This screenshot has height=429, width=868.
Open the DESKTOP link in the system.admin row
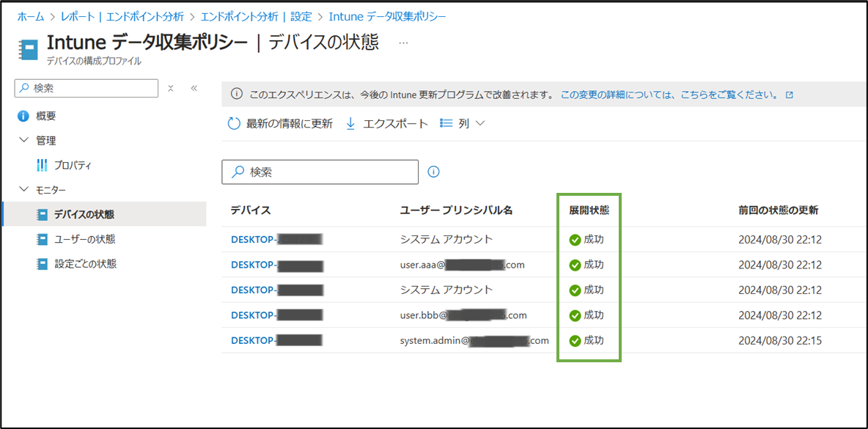(277, 340)
